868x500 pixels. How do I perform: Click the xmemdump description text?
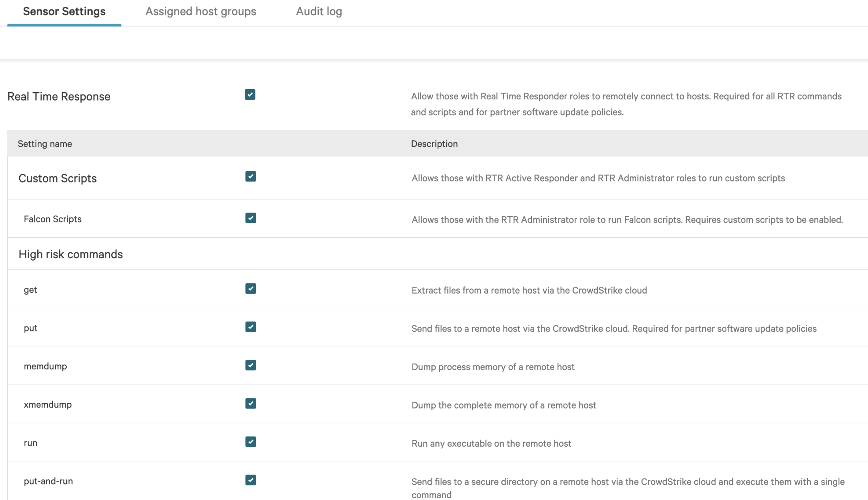point(504,405)
